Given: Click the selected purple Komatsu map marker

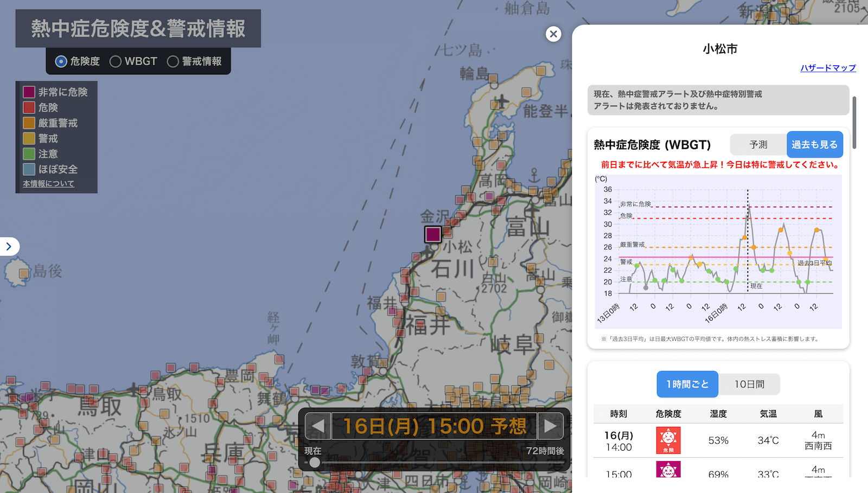Looking at the screenshot, I should click(x=433, y=234).
